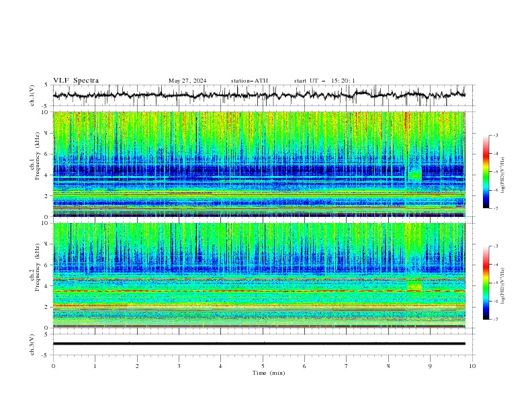The width and height of the screenshot is (532, 411).
Task: Click the upper ch.1 spectrogram color bar
Action: pyautogui.click(x=486, y=172)
